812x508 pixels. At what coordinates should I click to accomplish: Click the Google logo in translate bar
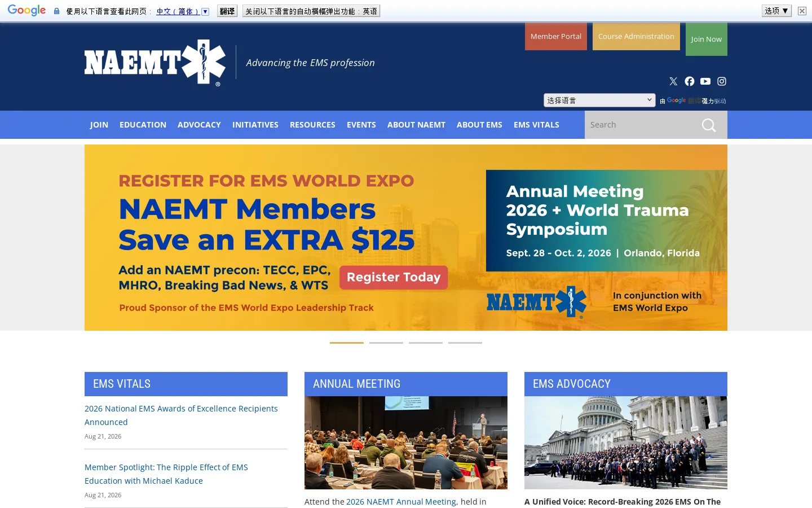27,11
